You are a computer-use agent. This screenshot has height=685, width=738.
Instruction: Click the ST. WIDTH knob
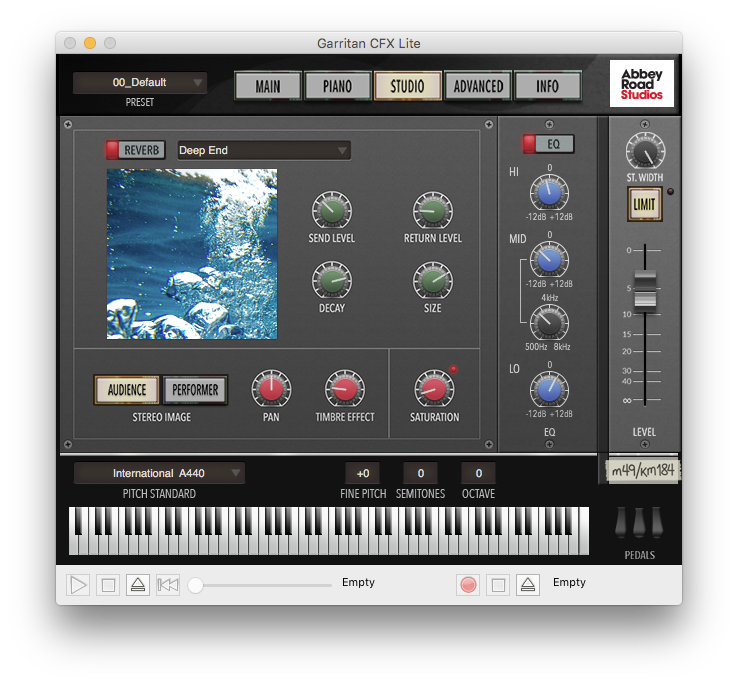pyautogui.click(x=645, y=152)
